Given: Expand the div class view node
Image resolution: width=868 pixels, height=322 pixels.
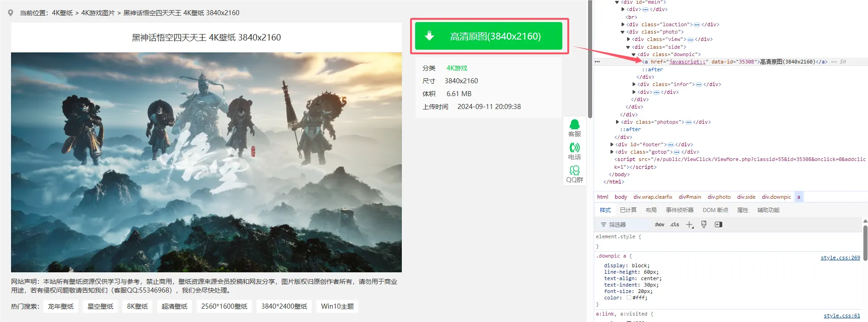Looking at the screenshot, I should point(628,40).
